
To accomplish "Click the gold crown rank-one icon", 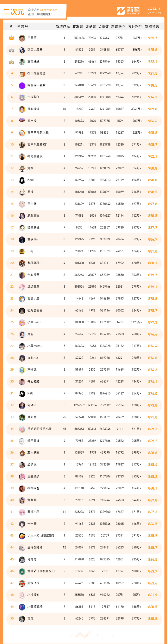I will [x=11, y=38].
